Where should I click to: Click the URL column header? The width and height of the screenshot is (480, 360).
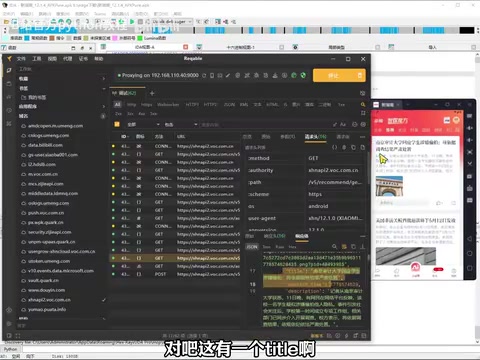[181, 137]
